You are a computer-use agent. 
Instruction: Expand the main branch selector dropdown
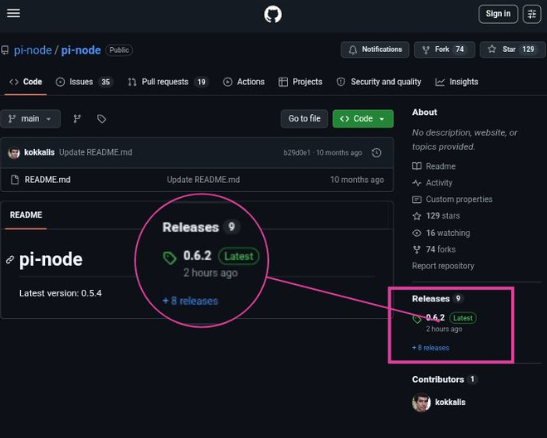[30, 119]
